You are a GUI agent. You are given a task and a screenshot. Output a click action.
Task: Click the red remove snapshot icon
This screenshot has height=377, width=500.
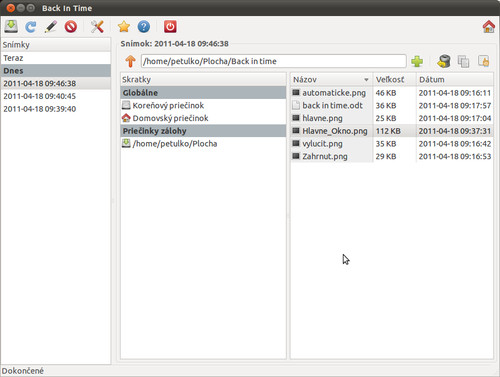[x=71, y=27]
